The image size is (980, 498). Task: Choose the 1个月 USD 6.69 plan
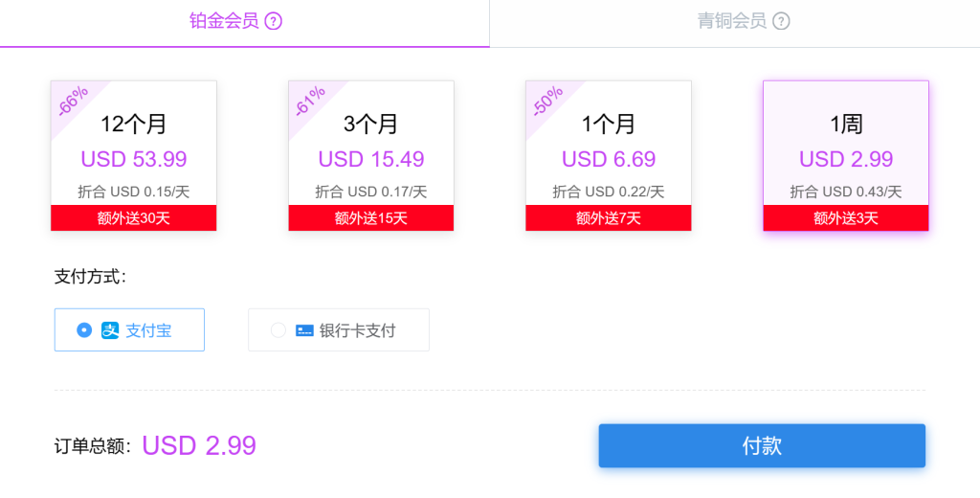tap(609, 156)
